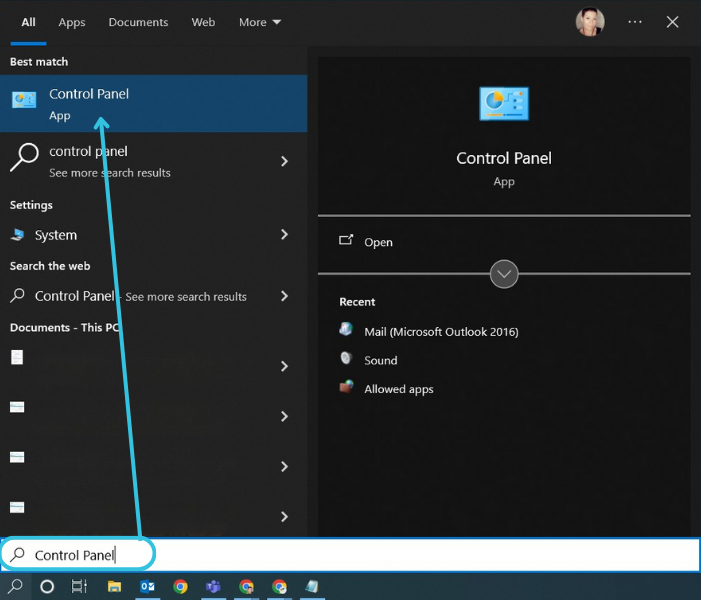The image size is (701, 600).
Task: Switch to the Documents tab
Action: point(138,22)
